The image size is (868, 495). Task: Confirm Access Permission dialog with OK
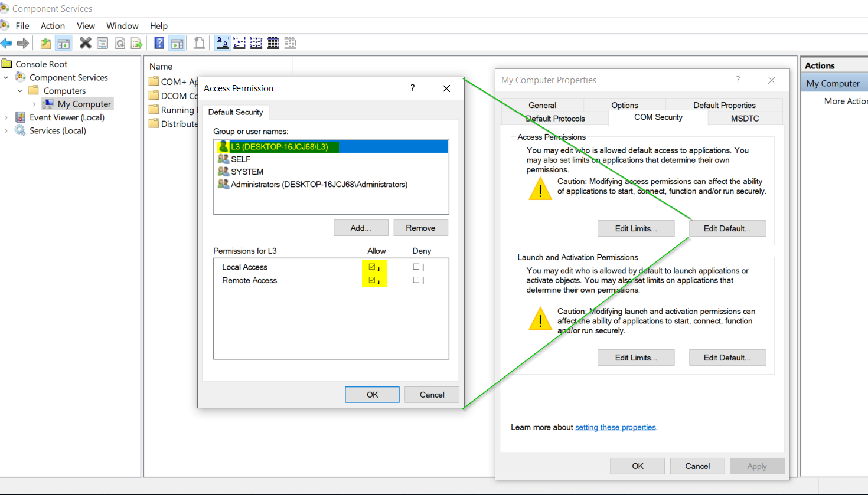click(372, 395)
